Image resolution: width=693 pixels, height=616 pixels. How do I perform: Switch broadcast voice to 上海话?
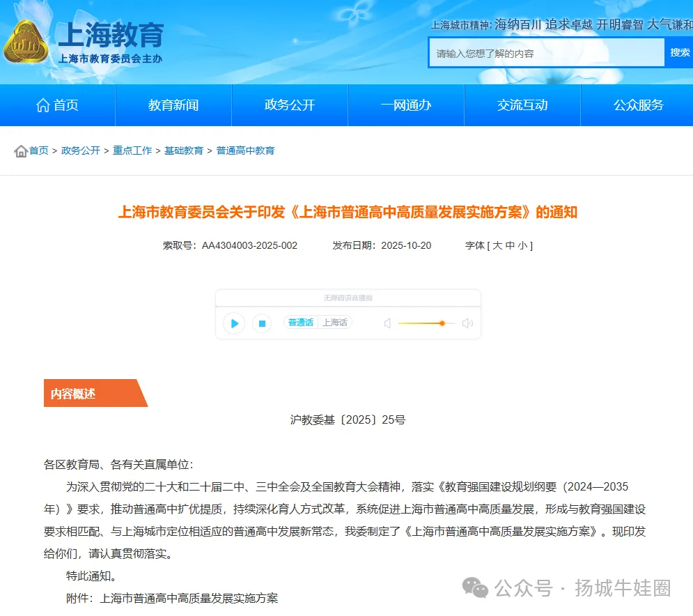point(334,323)
